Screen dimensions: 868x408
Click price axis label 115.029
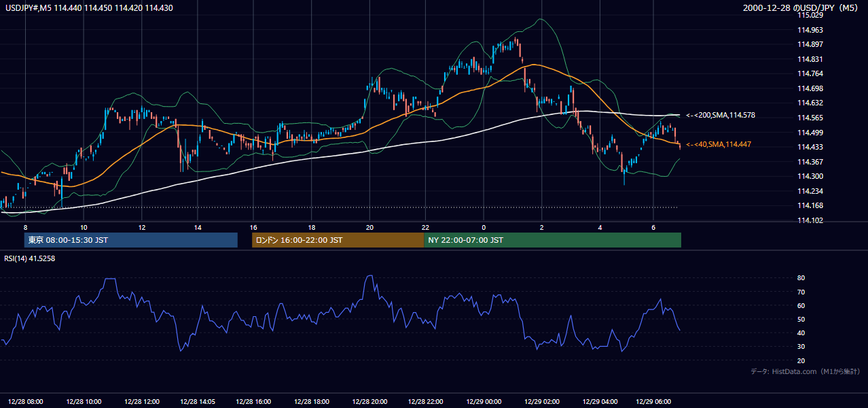(810, 15)
